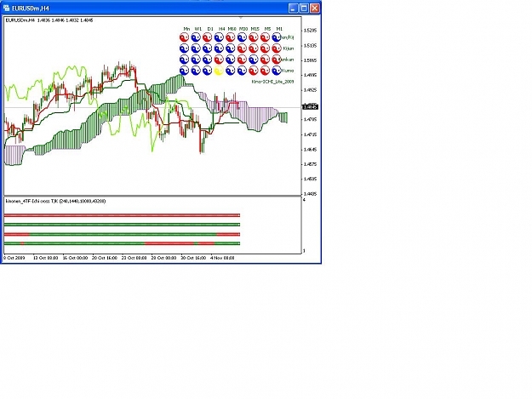Click the D1 timeframe column label

click(x=210, y=29)
